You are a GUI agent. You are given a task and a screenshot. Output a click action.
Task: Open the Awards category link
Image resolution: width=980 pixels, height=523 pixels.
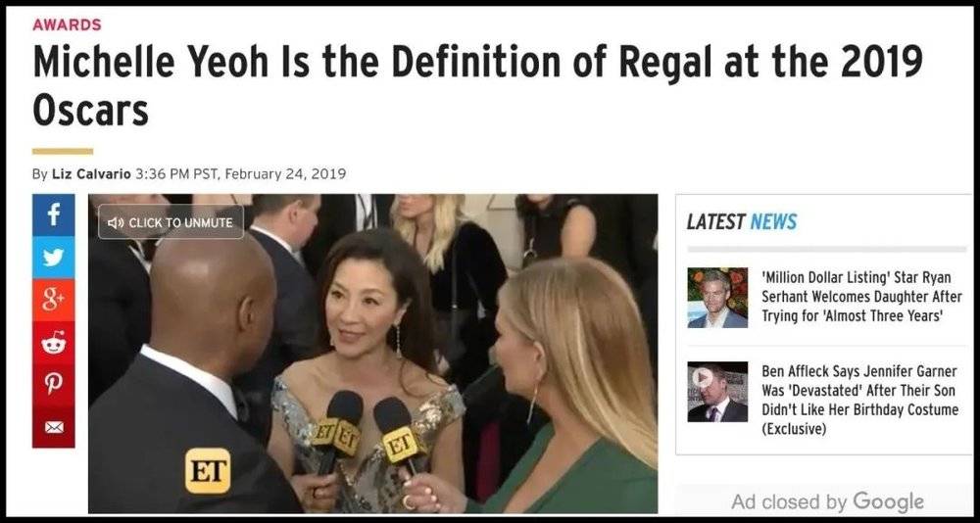coord(67,25)
